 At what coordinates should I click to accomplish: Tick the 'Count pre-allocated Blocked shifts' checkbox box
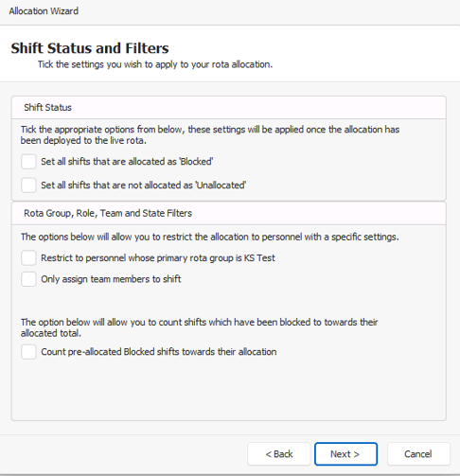point(28,352)
